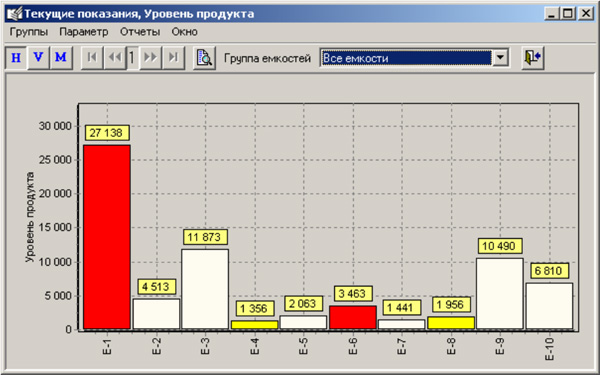Maximize the Текущие показания window

point(568,14)
